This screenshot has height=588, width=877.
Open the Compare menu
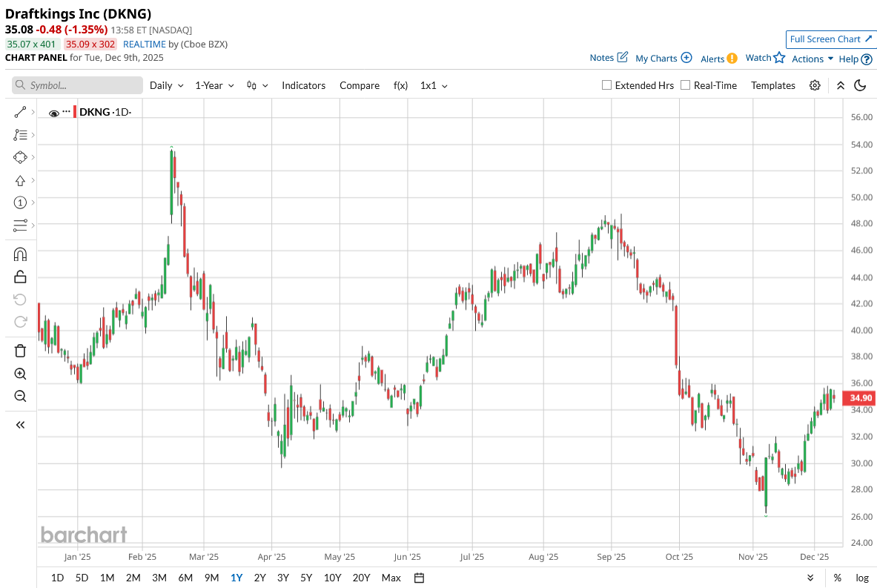(x=360, y=85)
